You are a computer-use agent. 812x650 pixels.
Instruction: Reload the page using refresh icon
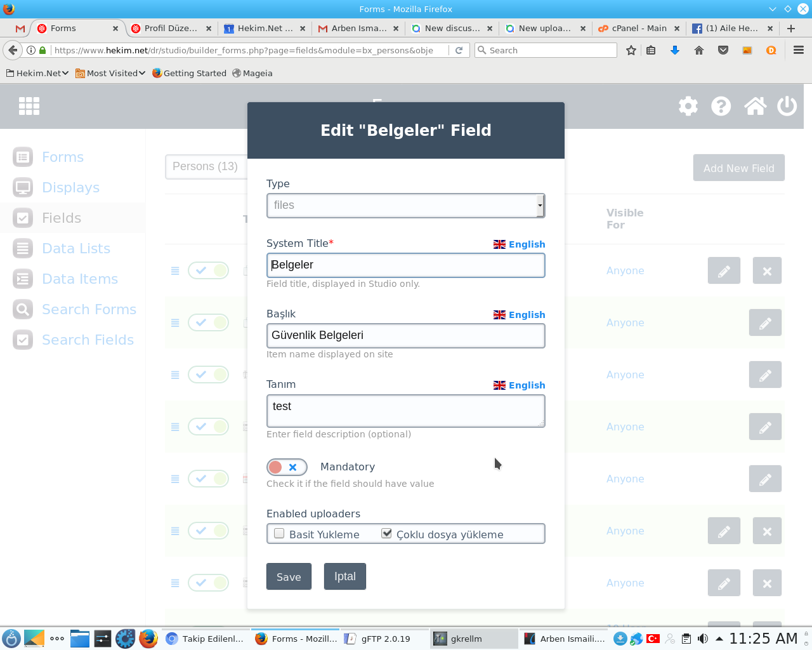459,50
